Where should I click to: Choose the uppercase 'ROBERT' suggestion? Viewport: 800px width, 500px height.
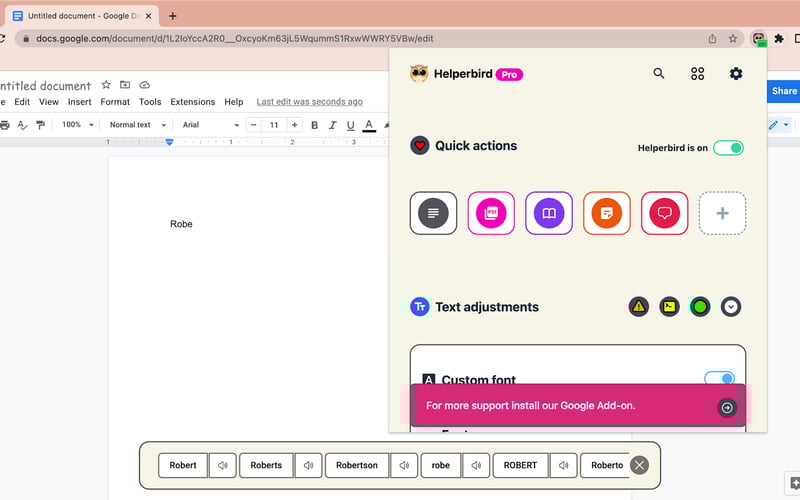click(520, 465)
